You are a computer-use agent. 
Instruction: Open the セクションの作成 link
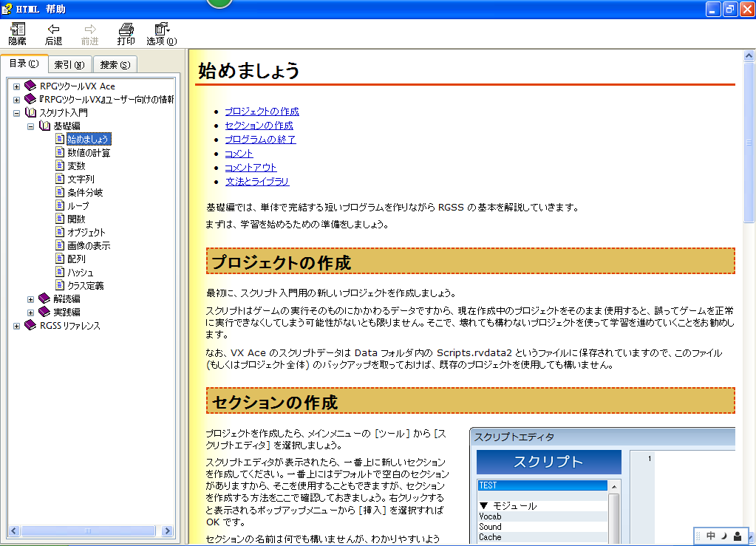coord(259,126)
